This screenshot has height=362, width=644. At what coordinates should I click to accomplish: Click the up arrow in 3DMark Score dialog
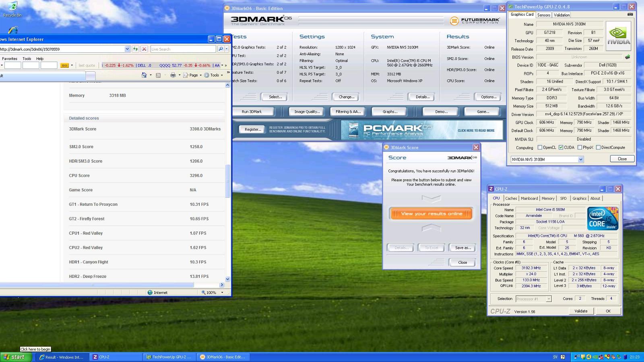431,228
